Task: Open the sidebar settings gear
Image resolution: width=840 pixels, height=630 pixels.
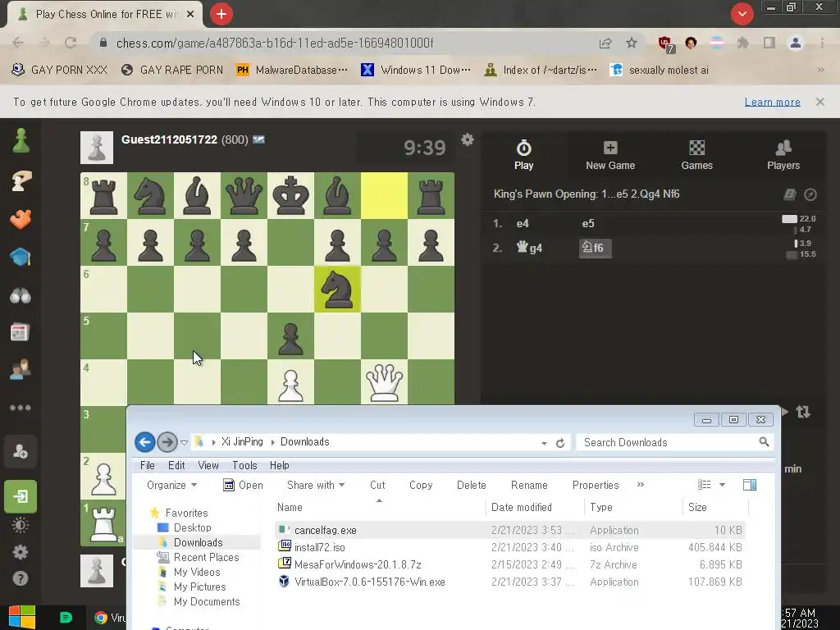Action: (21, 552)
